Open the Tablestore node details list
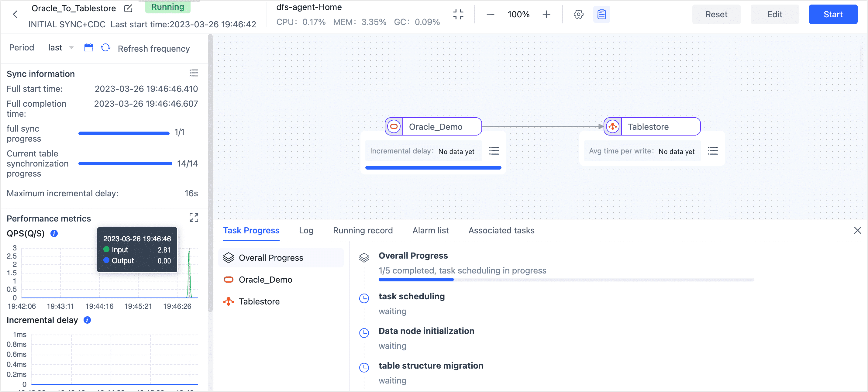The image size is (868, 392). [x=713, y=151]
